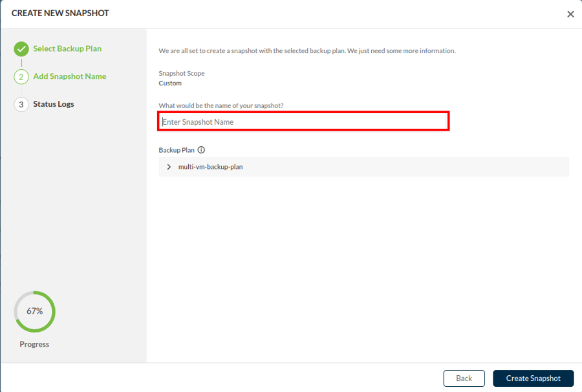Click the Progress caption under the ring

[x=34, y=344]
